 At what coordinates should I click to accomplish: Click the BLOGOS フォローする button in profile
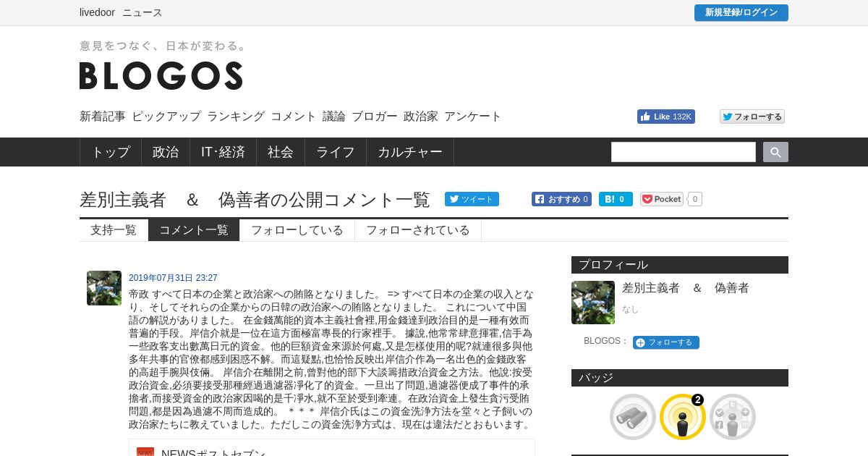[x=666, y=342]
